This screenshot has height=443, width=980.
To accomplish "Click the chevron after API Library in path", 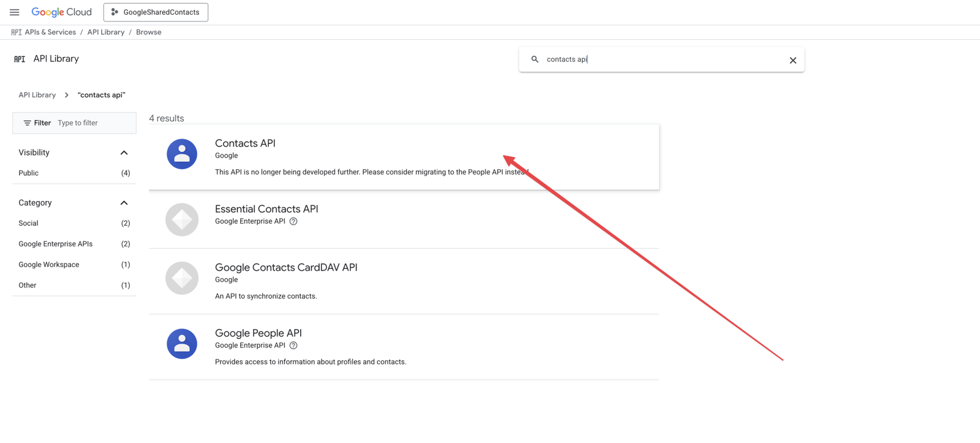I will coord(67,95).
